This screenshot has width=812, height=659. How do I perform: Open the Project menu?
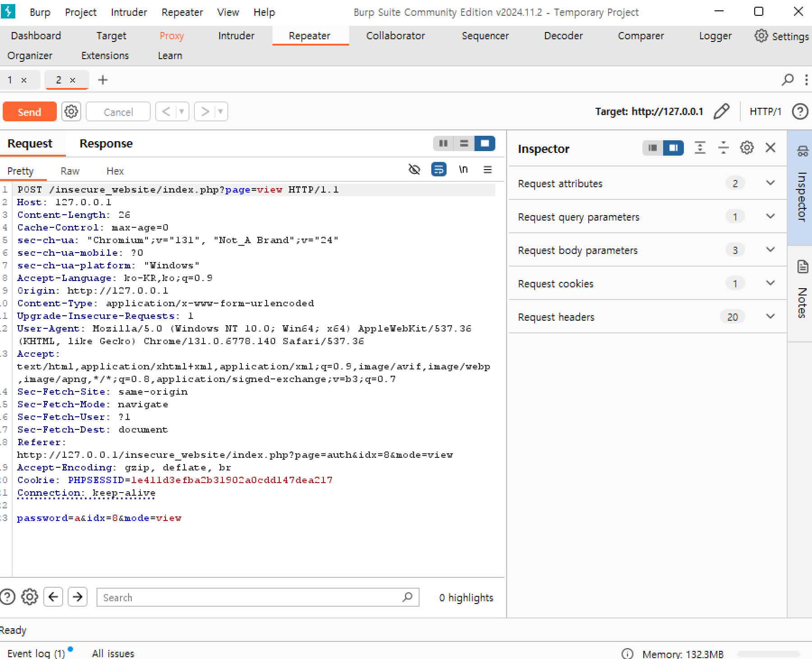click(x=81, y=12)
